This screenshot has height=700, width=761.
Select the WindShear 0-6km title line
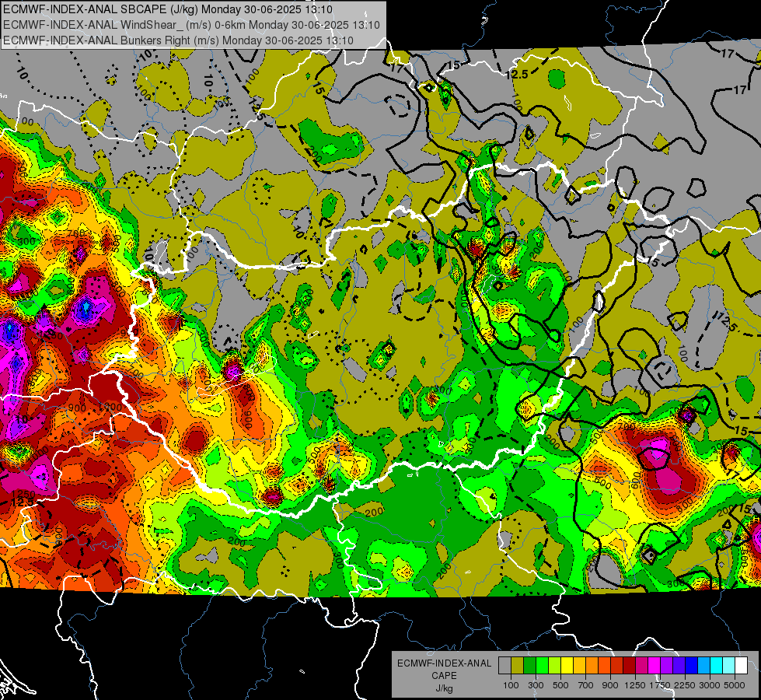tap(191, 25)
